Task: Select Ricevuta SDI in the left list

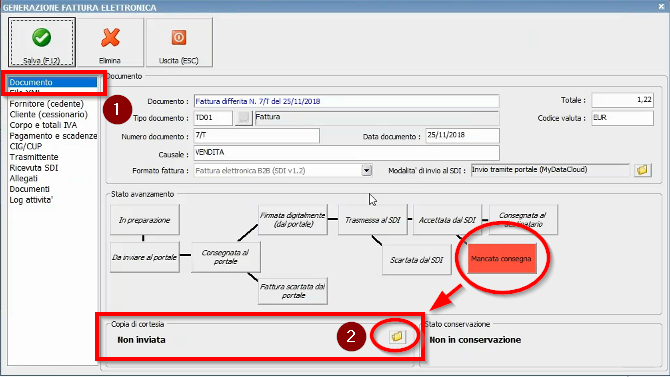Action: click(34, 168)
